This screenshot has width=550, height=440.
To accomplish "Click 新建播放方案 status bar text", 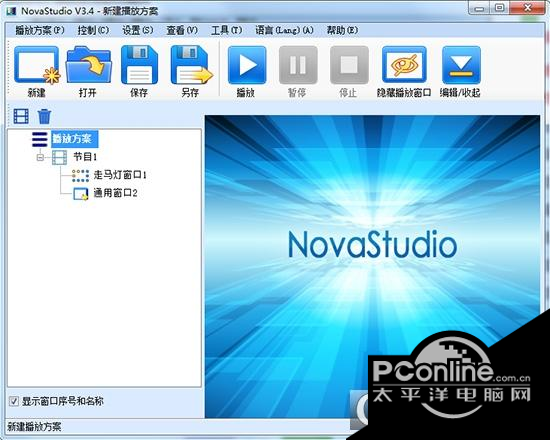I will (34, 427).
